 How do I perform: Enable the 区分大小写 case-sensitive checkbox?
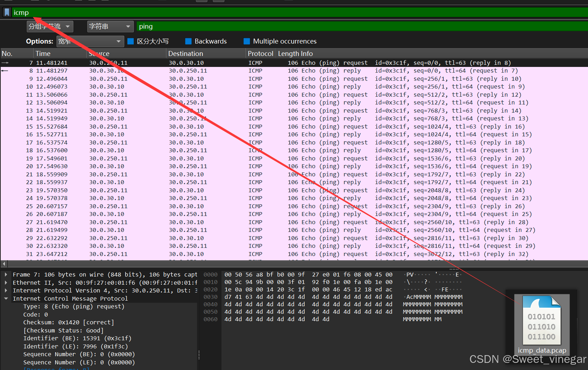[x=131, y=41]
